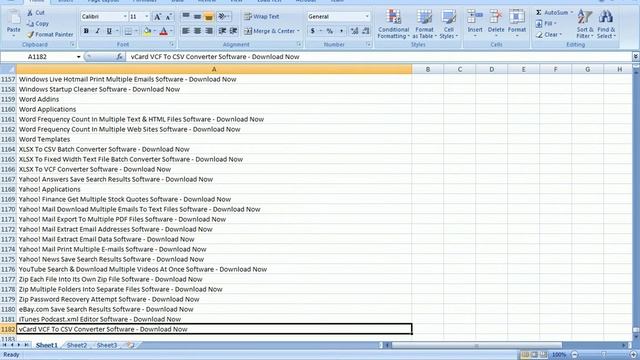Click the Paste button icon
This screenshot has width=640, height=360.
13,18
